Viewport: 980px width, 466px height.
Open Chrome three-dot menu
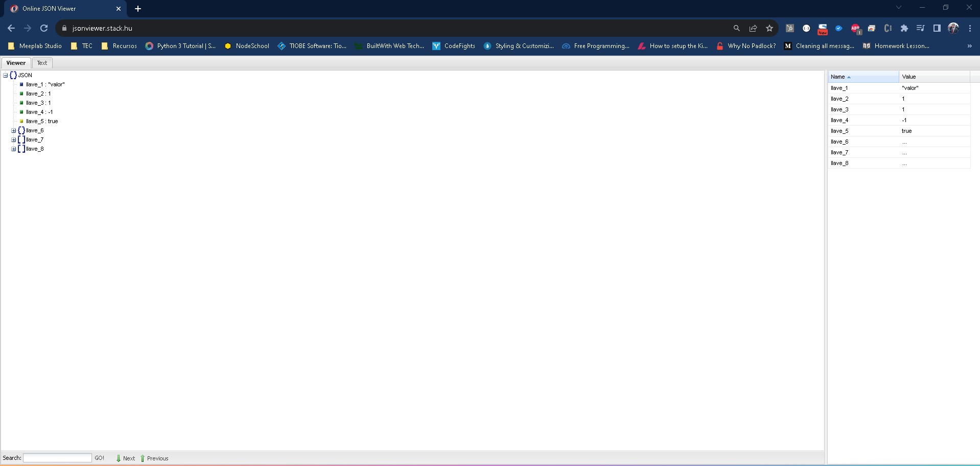click(x=970, y=28)
